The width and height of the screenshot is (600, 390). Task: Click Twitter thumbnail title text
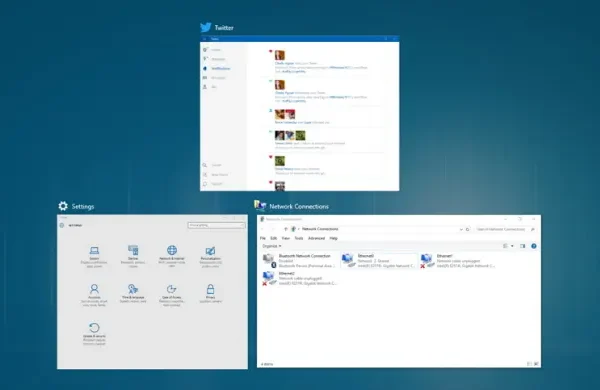tap(224, 28)
